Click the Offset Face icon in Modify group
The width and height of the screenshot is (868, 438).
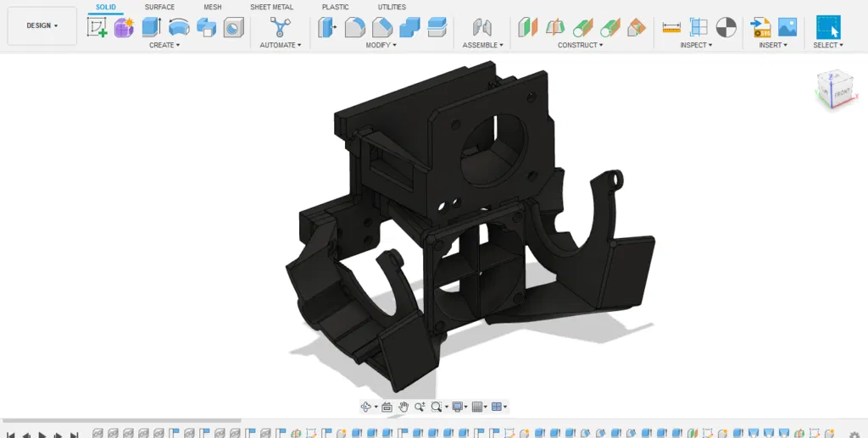click(x=437, y=27)
